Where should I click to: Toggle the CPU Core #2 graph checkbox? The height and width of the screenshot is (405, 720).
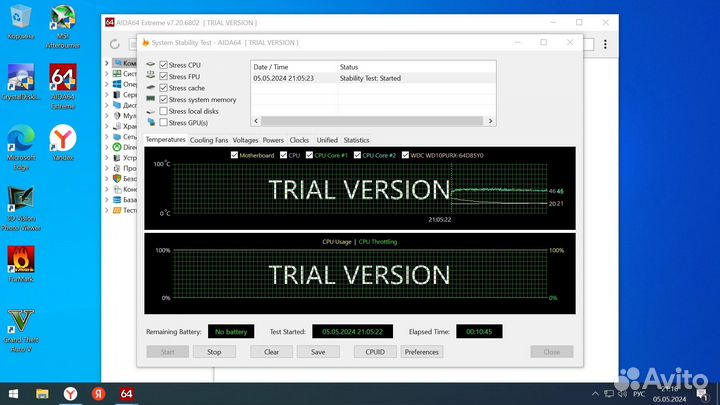(357, 155)
